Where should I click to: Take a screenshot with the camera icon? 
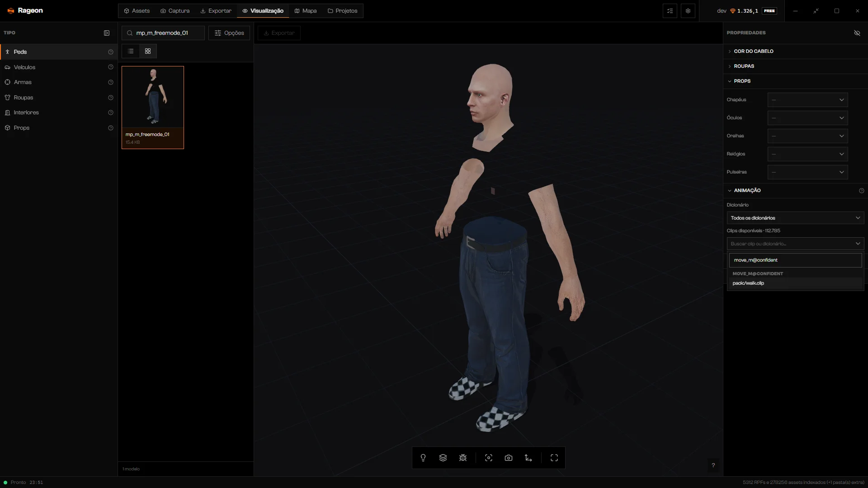coord(509,458)
